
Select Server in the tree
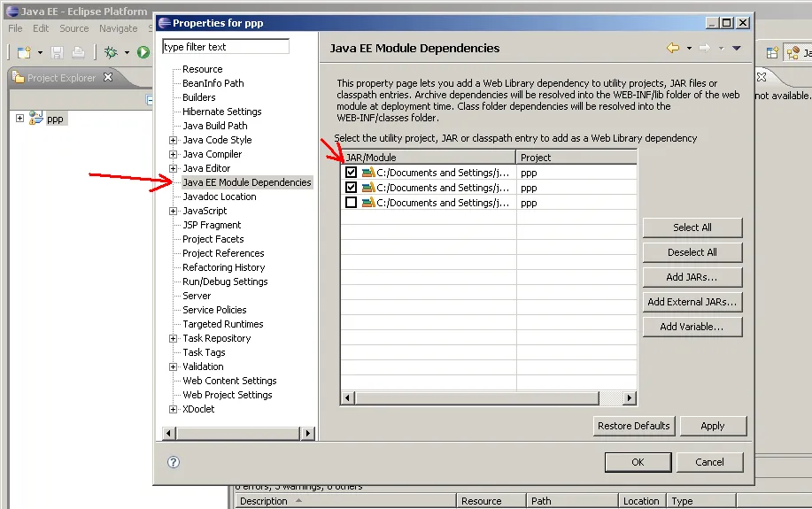click(x=197, y=297)
